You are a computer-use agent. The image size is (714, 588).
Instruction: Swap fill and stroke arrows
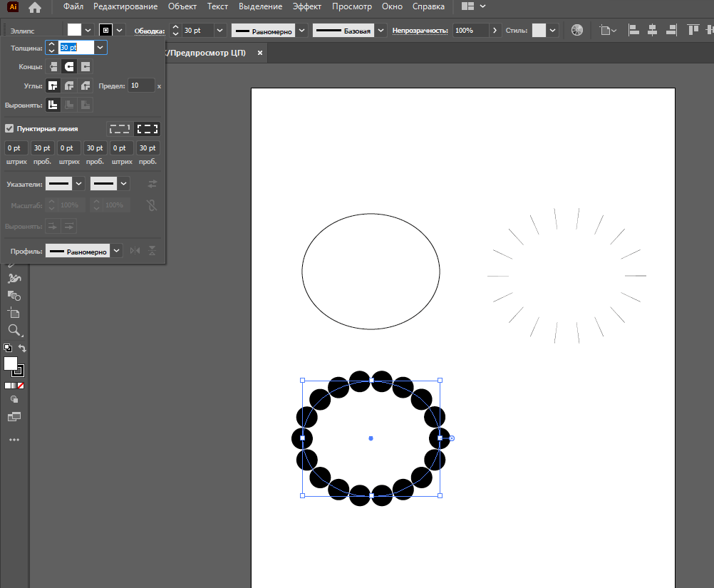(23, 349)
